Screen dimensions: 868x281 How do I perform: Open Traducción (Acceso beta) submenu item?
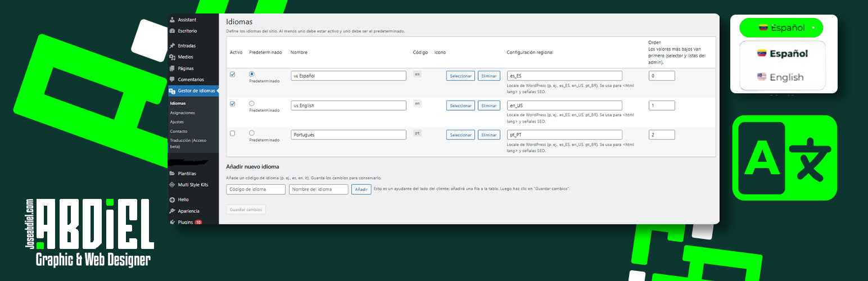coord(189,143)
